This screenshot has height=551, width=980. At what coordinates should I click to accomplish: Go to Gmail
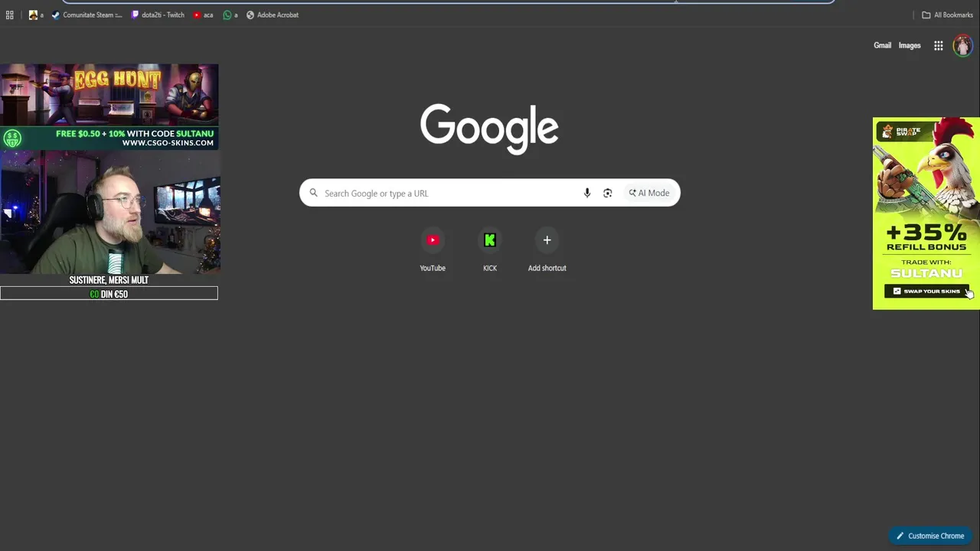882,45
